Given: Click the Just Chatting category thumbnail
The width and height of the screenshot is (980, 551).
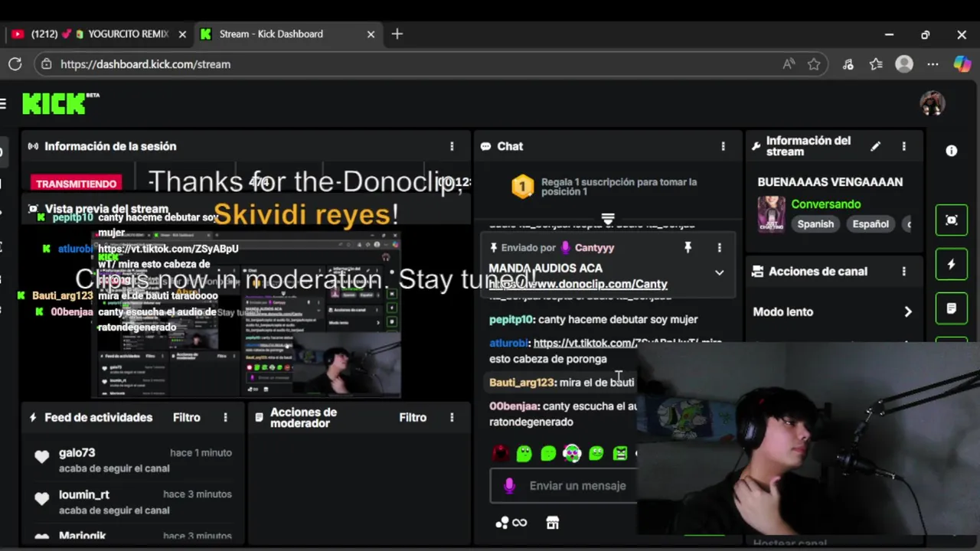Looking at the screenshot, I should pyautogui.click(x=771, y=214).
